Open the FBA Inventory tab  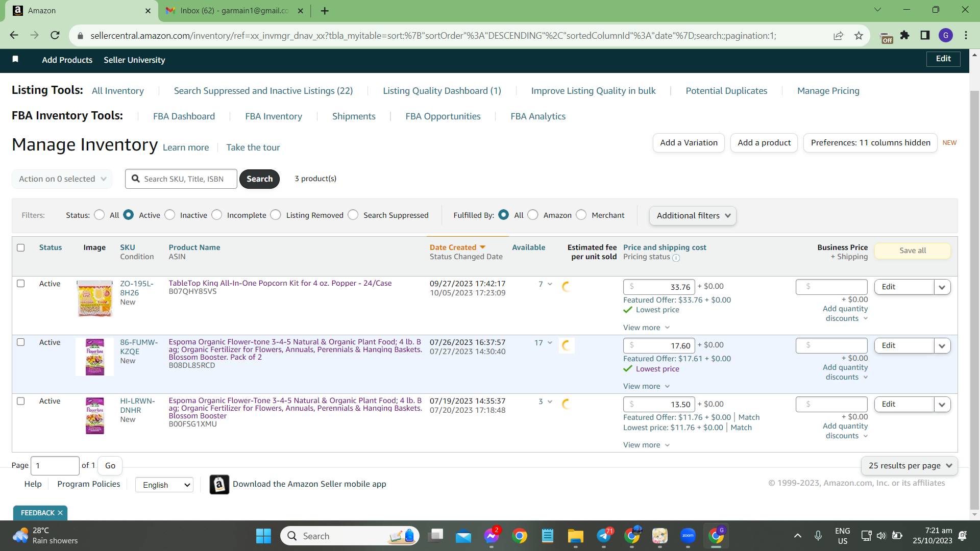tap(274, 116)
